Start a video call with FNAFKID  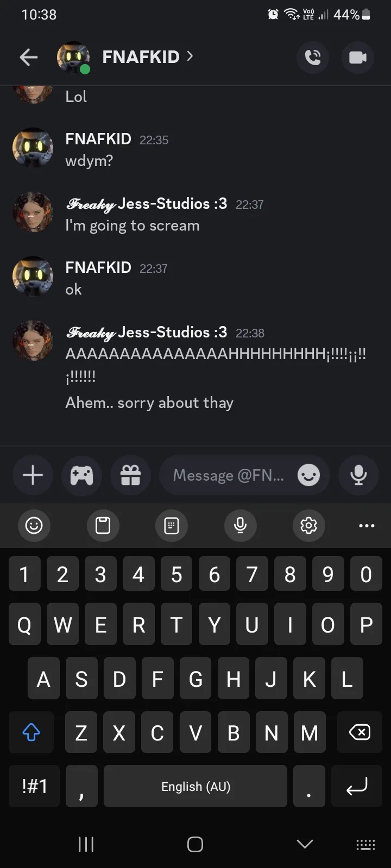(x=358, y=57)
